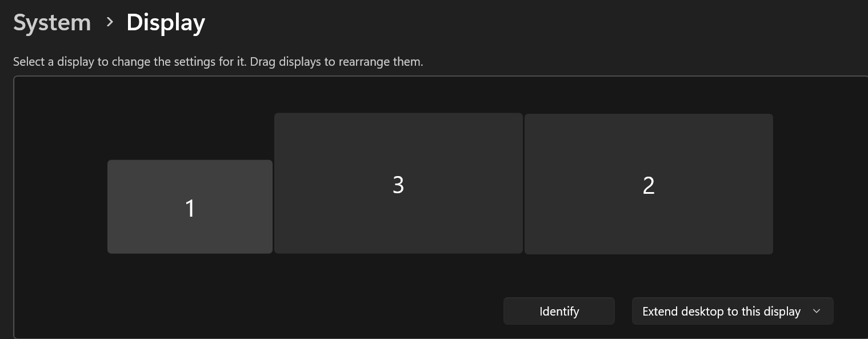Click the breadcrumb chevron after System
868x339 pixels.
click(109, 22)
